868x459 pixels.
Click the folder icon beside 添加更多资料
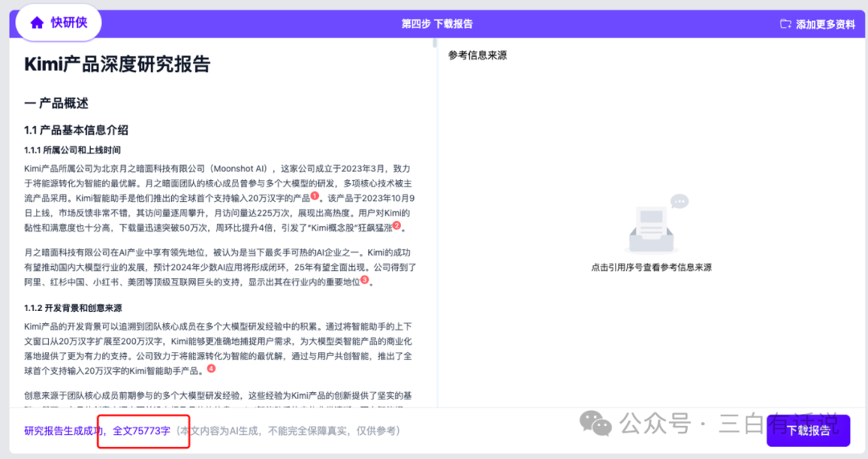tap(785, 24)
